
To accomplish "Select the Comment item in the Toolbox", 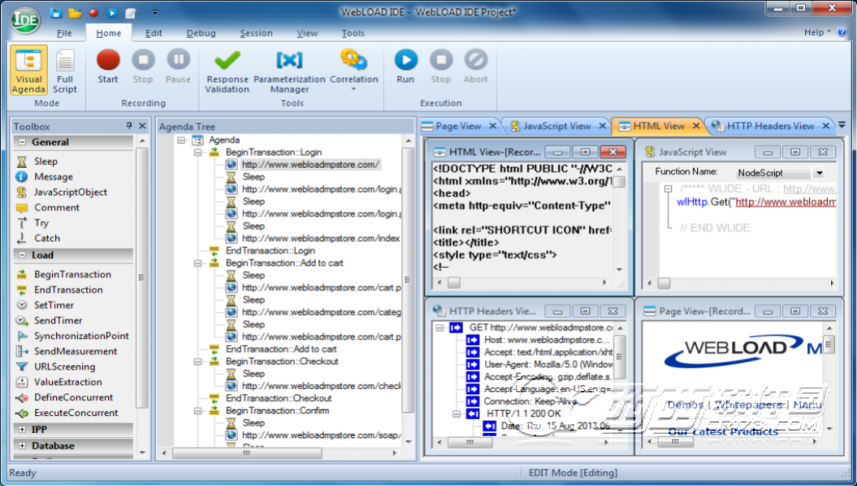I will tap(56, 207).
